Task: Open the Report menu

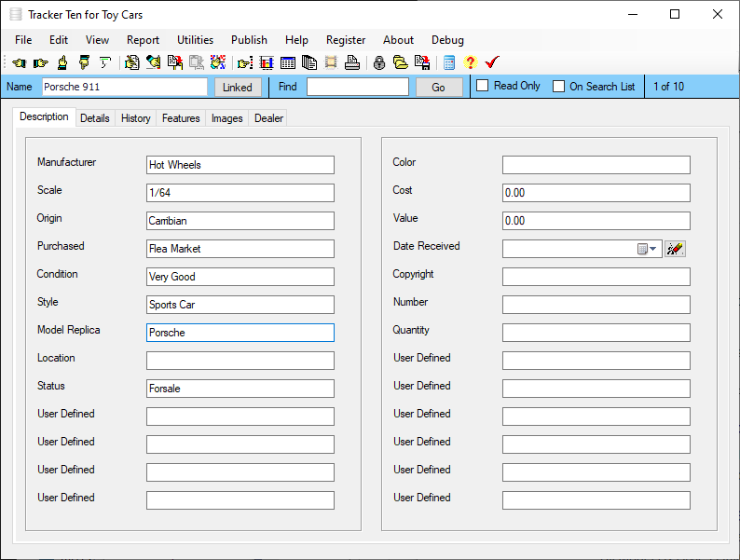Action: pos(143,40)
